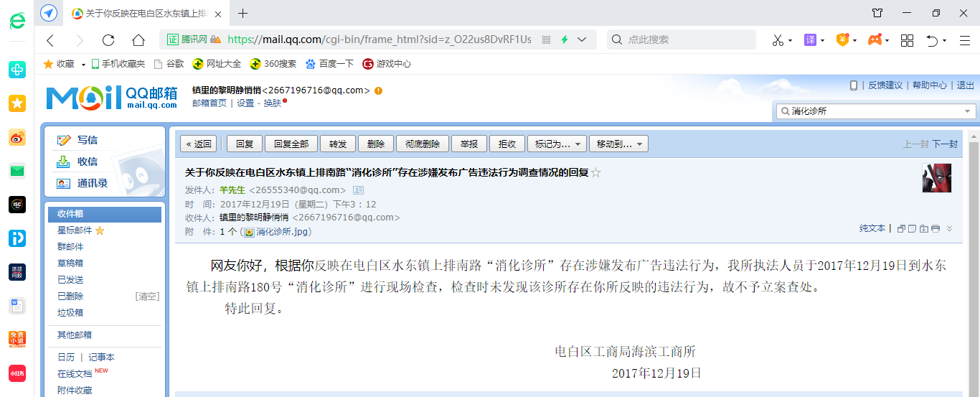Viewport: 980px width, 397px height.
Task: Expand the mail search box dropdown arrow
Action: [969, 111]
